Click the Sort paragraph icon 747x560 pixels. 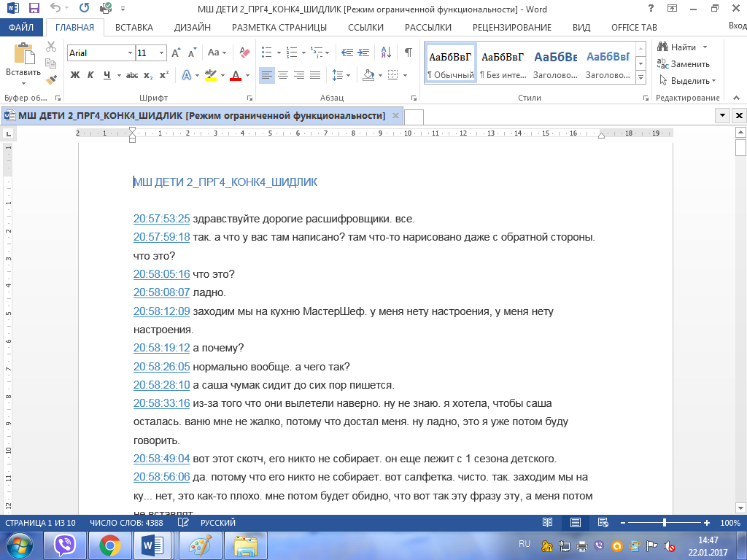coord(386,52)
